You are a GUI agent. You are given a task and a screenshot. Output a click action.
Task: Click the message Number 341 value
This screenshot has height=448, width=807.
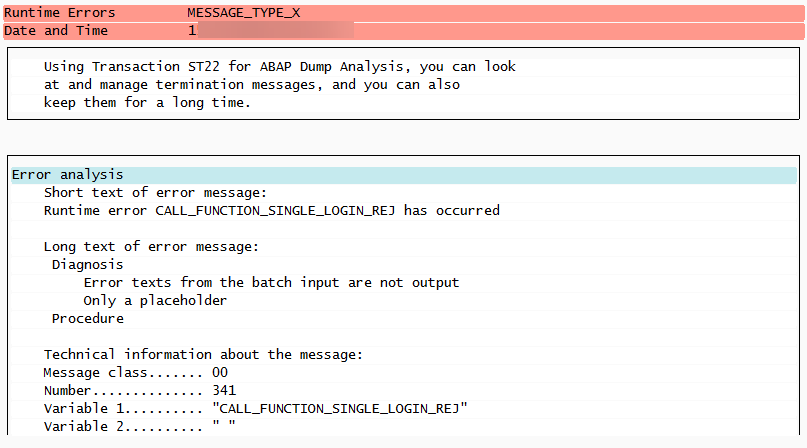pyautogui.click(x=224, y=391)
